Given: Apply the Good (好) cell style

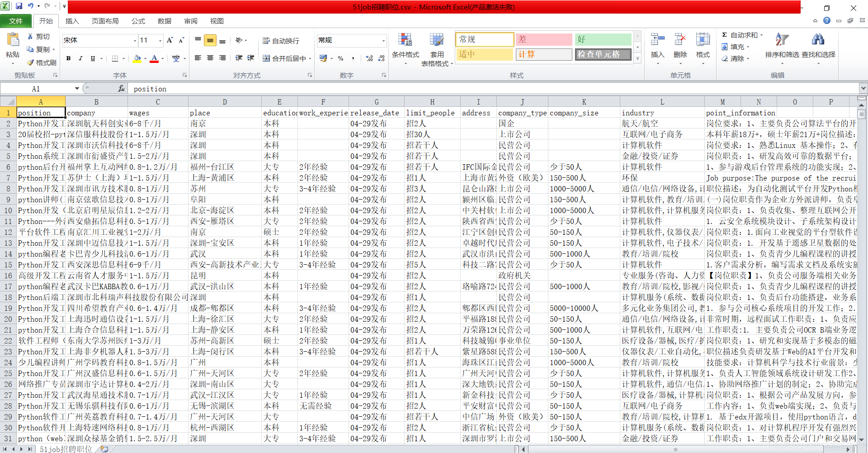Looking at the screenshot, I should point(603,39).
